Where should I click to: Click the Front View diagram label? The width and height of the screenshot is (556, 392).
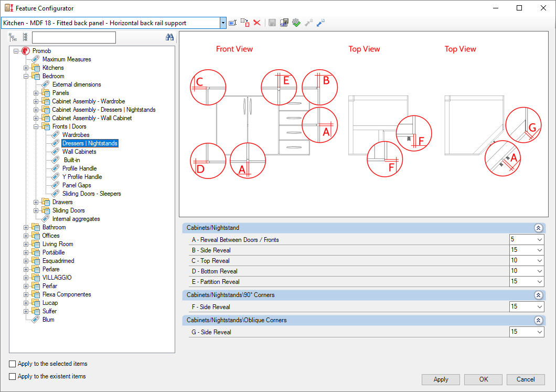coord(234,49)
